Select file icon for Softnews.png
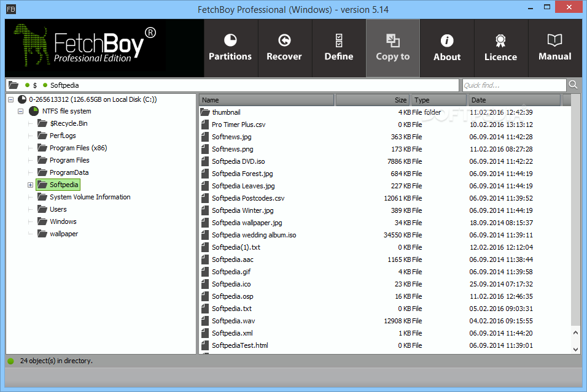This screenshot has height=392, width=587. [x=205, y=149]
